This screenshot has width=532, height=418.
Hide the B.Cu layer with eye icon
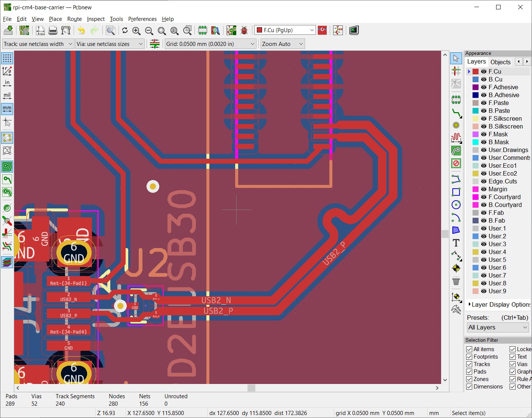[x=484, y=79]
